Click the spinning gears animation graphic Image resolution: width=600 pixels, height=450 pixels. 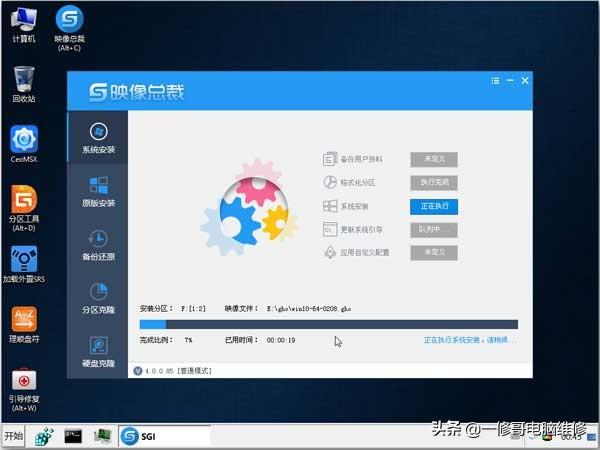click(x=249, y=207)
